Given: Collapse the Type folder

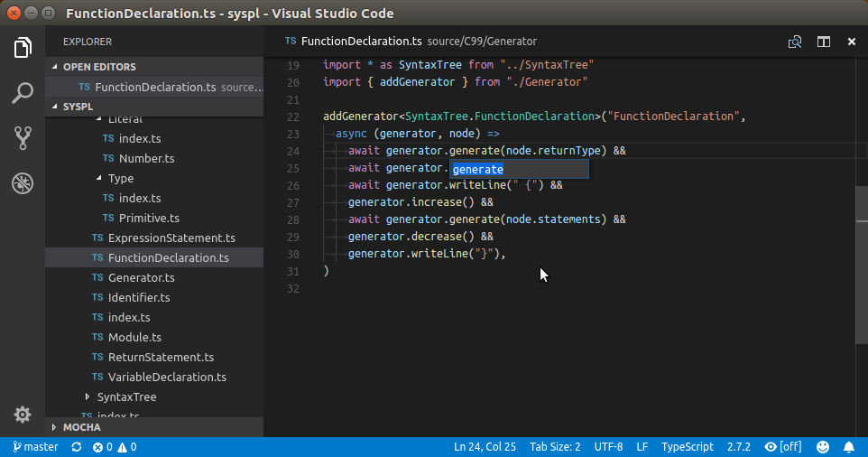Looking at the screenshot, I should coord(120,179).
